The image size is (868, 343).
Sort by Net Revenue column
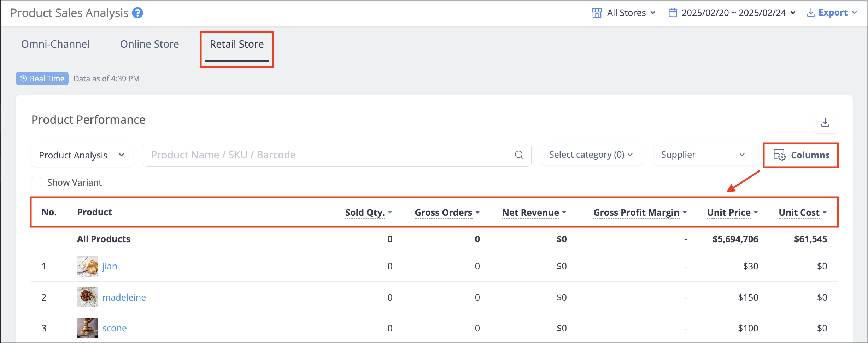534,213
